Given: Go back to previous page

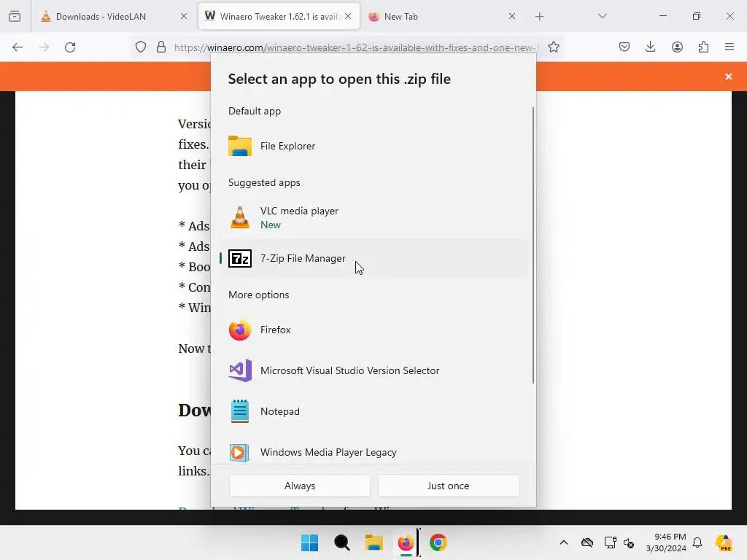Looking at the screenshot, I should point(18,47).
